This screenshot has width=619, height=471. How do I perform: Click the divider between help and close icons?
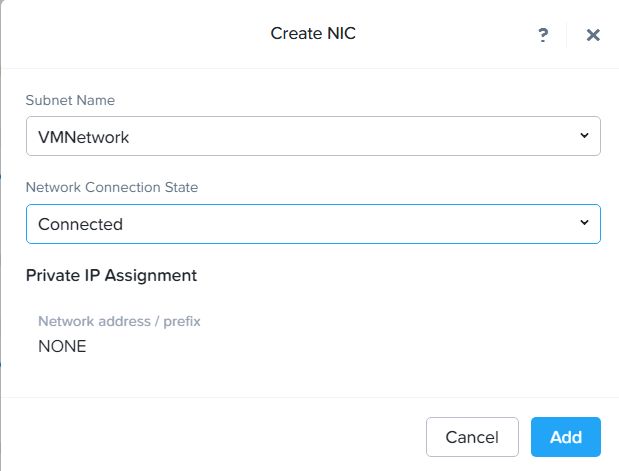click(x=567, y=35)
